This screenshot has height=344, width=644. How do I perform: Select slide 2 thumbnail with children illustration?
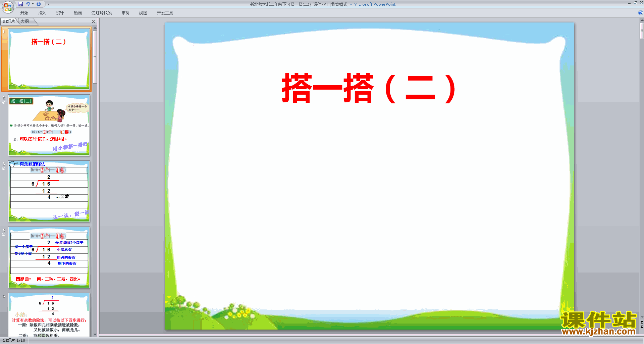point(49,125)
